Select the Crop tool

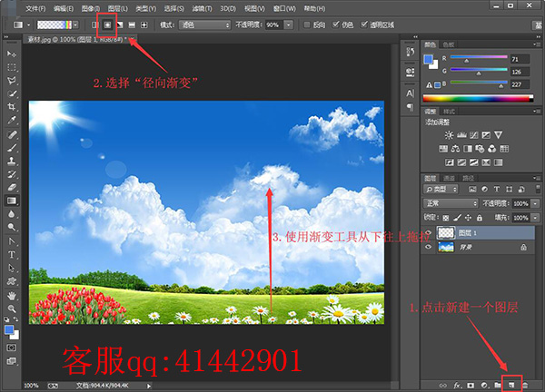point(12,107)
